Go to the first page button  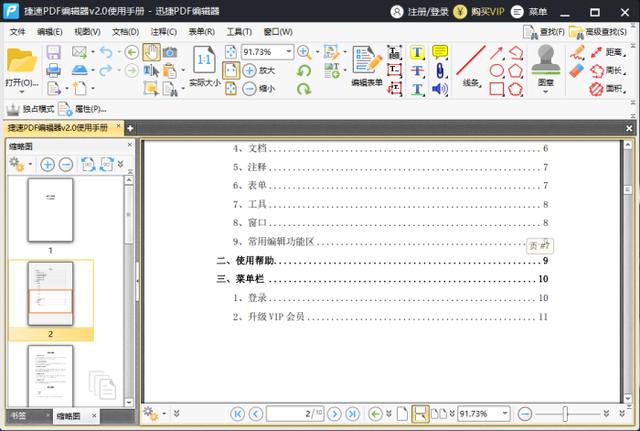(237, 413)
